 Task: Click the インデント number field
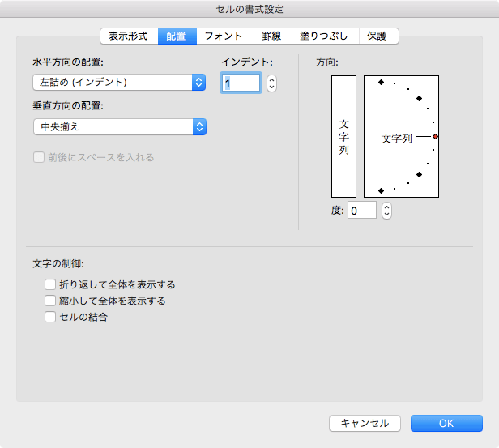tap(241, 83)
